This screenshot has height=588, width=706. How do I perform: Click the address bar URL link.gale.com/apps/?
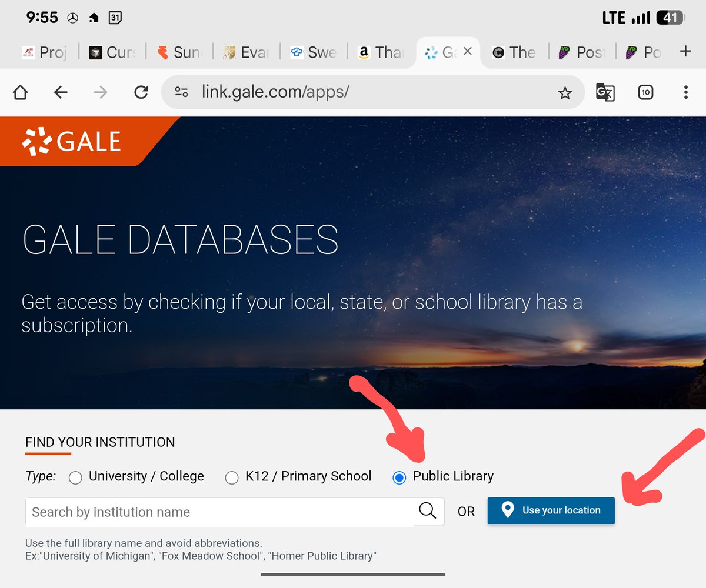pyautogui.click(x=275, y=92)
